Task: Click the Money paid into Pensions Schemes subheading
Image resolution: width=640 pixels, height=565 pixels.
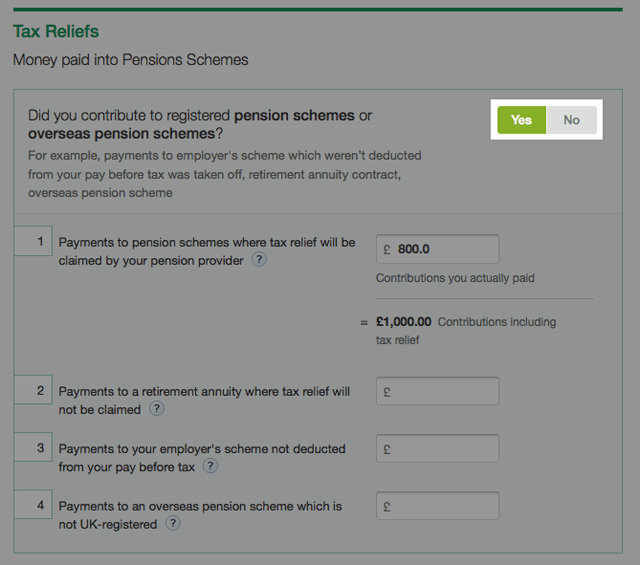Action: click(x=130, y=60)
